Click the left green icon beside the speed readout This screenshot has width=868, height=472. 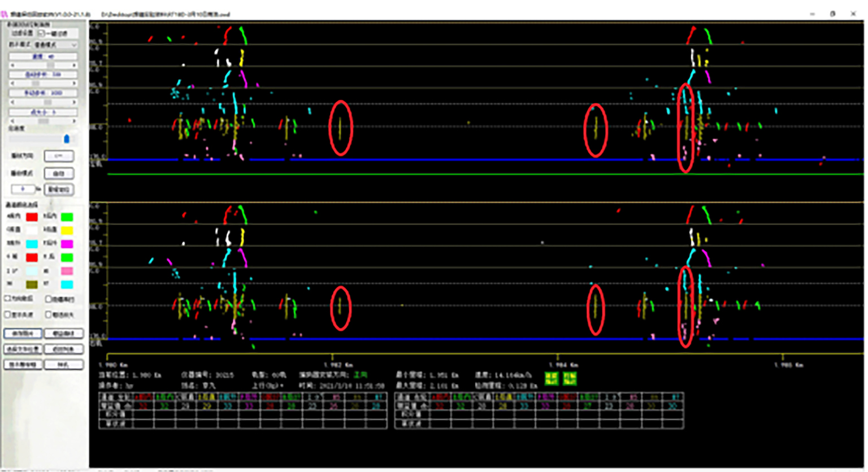551,378
